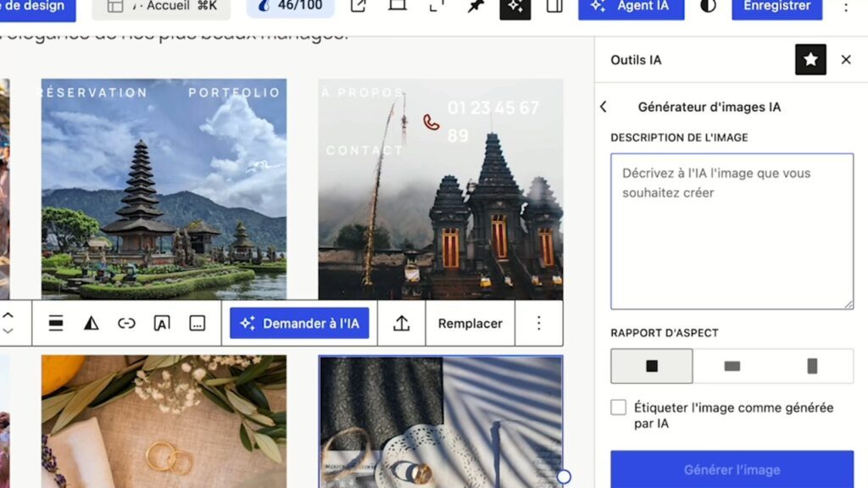Open the external preview link icon
The image size is (868, 488).
[359, 6]
